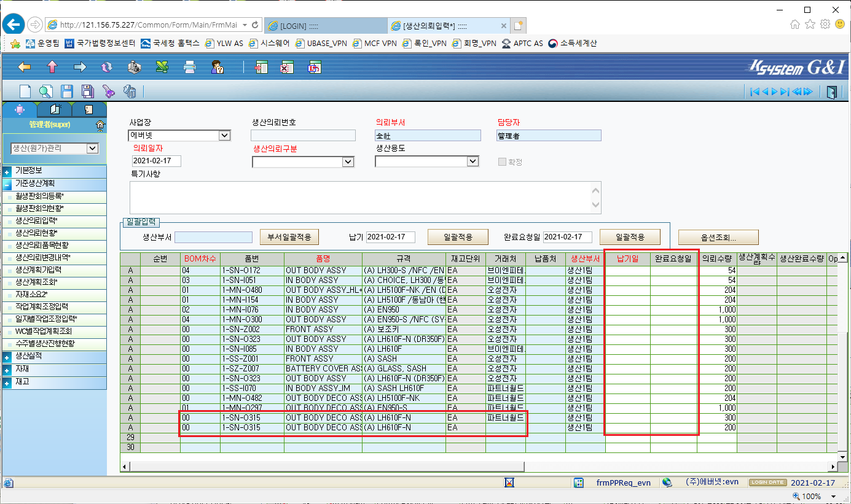Click the pink up arrow toolbar icon

[52, 67]
